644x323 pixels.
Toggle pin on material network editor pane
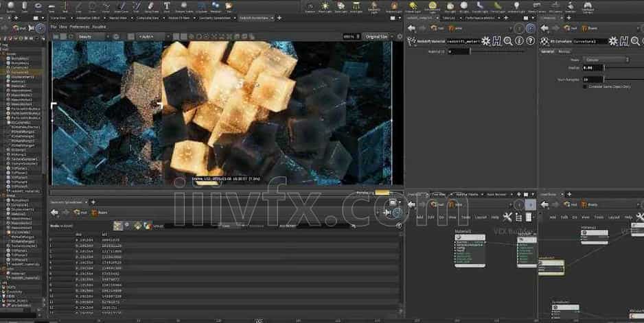click(x=519, y=204)
